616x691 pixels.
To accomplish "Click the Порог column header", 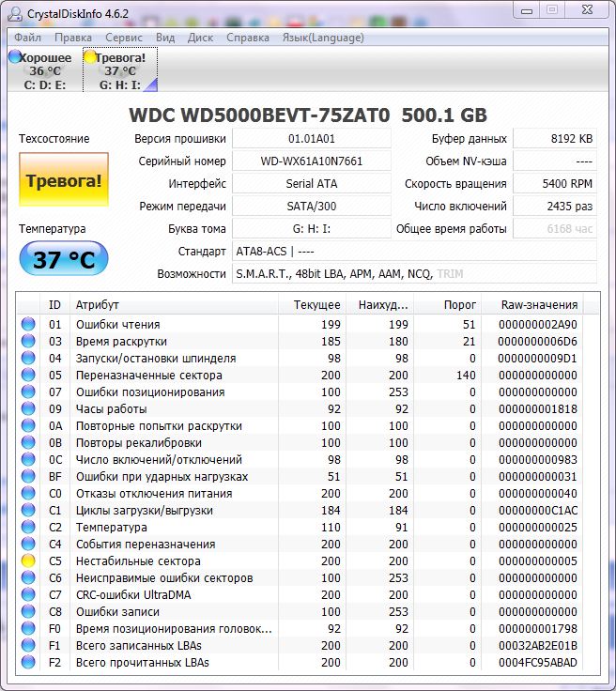I will pyautogui.click(x=448, y=304).
